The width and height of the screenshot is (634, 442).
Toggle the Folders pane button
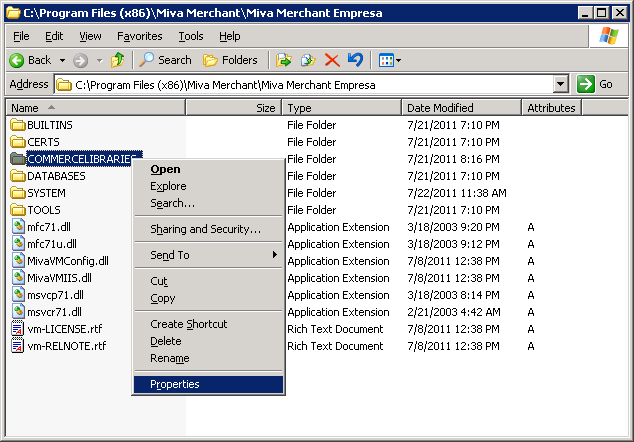pyautogui.click(x=230, y=60)
